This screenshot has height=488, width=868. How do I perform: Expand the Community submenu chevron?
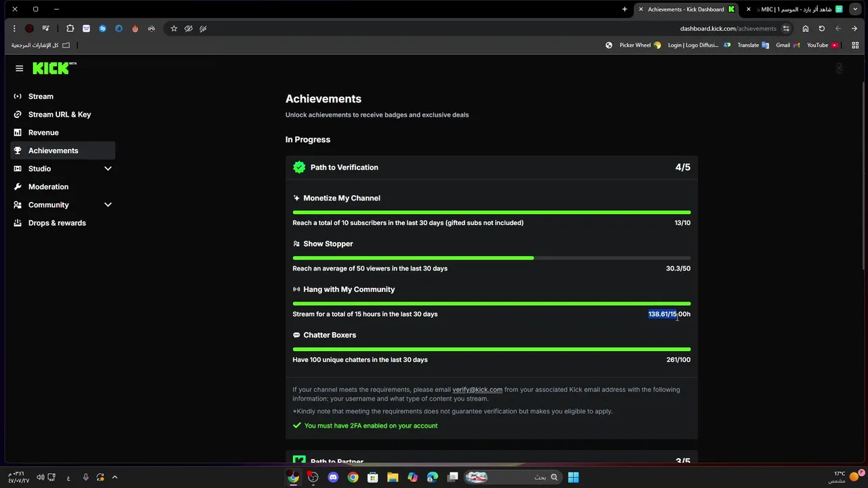108,205
